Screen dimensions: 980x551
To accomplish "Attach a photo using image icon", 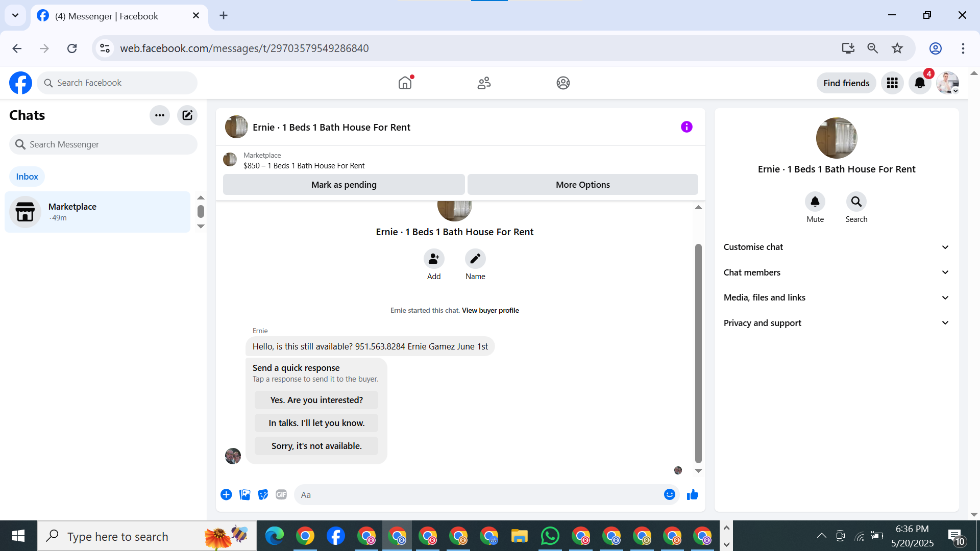I will point(245,494).
